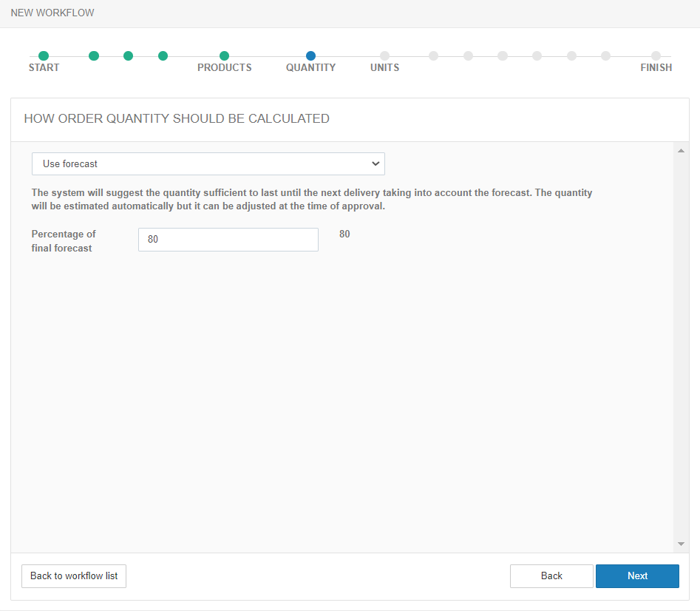The image size is (700, 611).
Task: Click the blue QUANTITY step dot
Action: (310, 56)
